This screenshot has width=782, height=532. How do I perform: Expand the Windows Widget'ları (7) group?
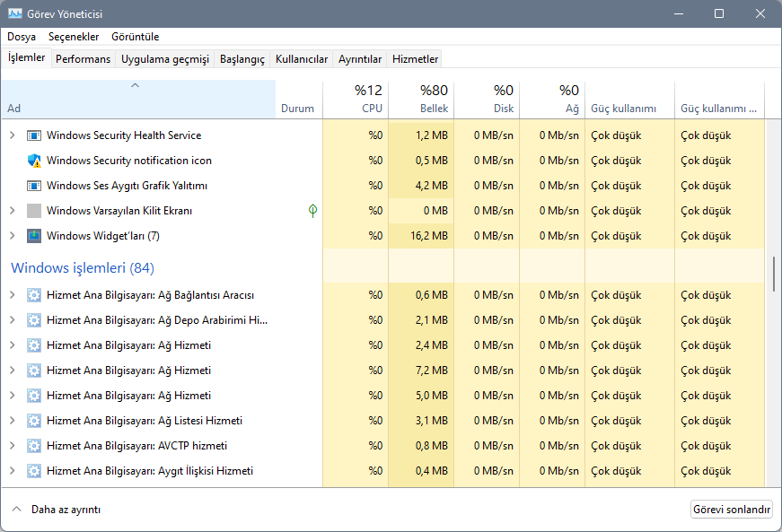[12, 236]
